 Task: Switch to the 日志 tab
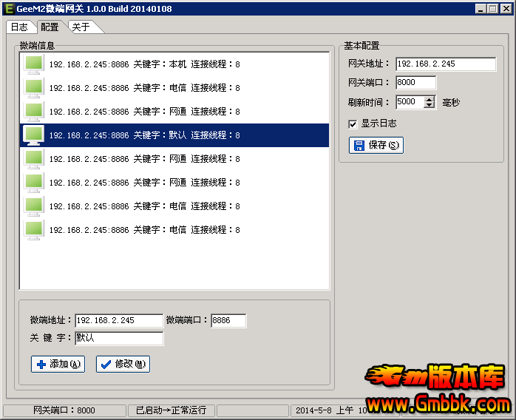(x=19, y=27)
